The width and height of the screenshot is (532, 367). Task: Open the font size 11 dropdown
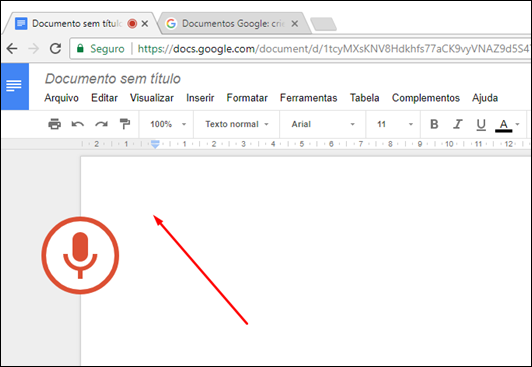pyautogui.click(x=395, y=124)
